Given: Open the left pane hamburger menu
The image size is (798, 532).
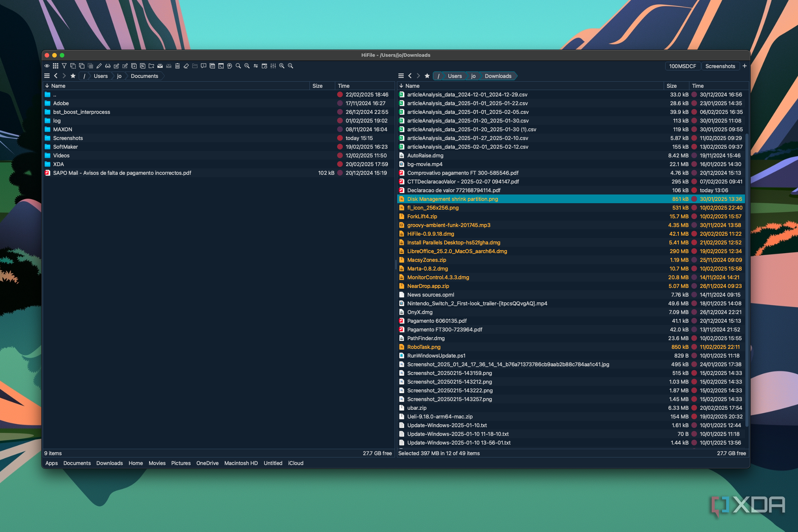Looking at the screenshot, I should (47, 76).
